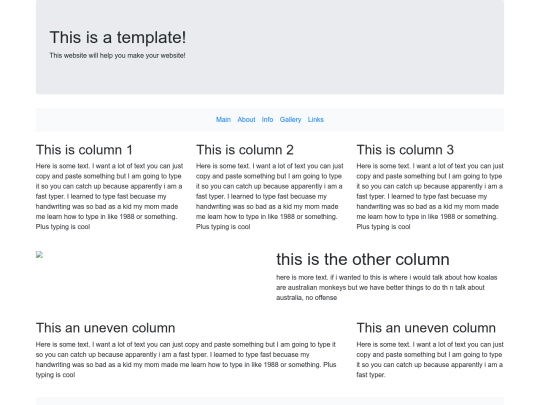The width and height of the screenshot is (540, 405).
Task: Click the "This is column 1" heading
Action: tap(84, 150)
